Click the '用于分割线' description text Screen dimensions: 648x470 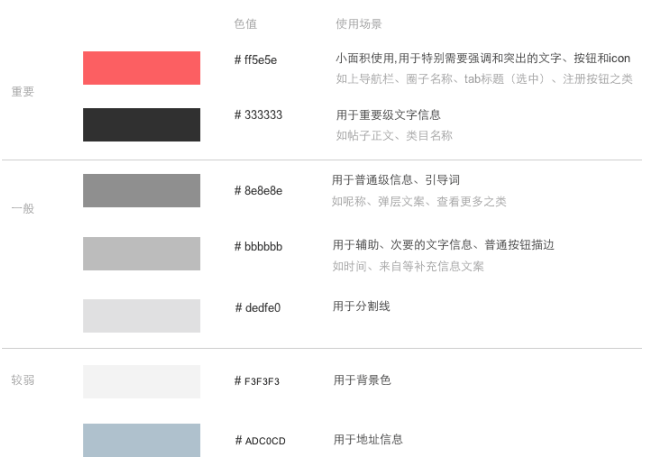[x=361, y=306]
